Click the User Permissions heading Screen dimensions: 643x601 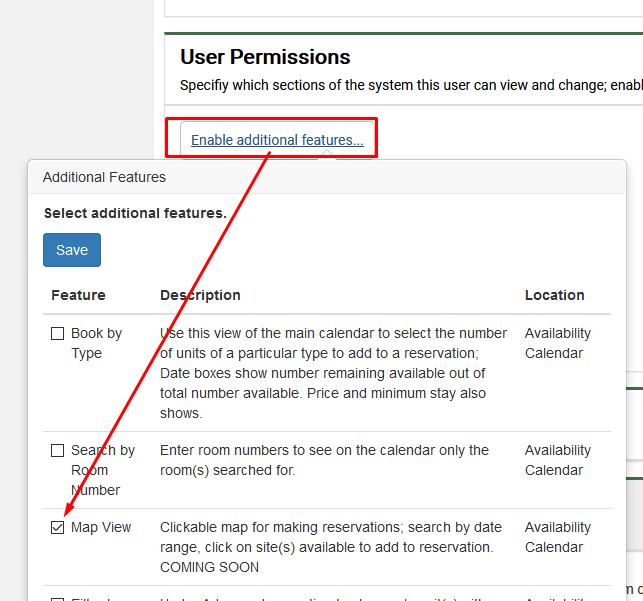pos(265,57)
